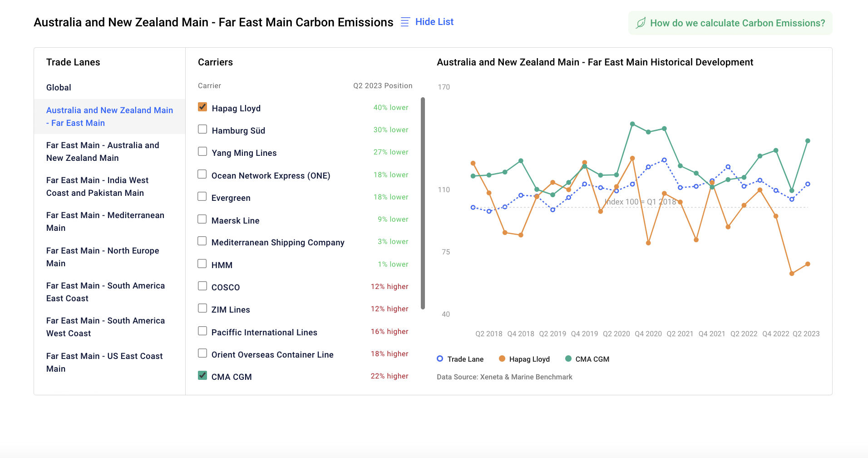Click the Historical Development chart title

tap(595, 62)
